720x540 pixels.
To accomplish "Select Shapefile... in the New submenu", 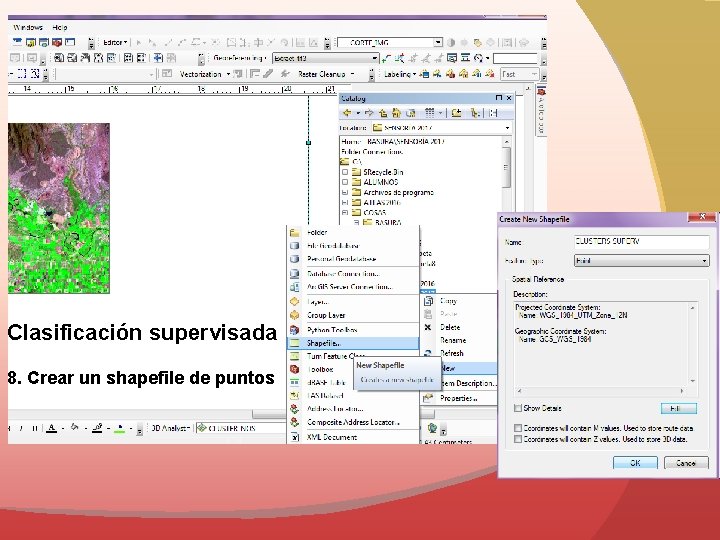I will (353, 343).
